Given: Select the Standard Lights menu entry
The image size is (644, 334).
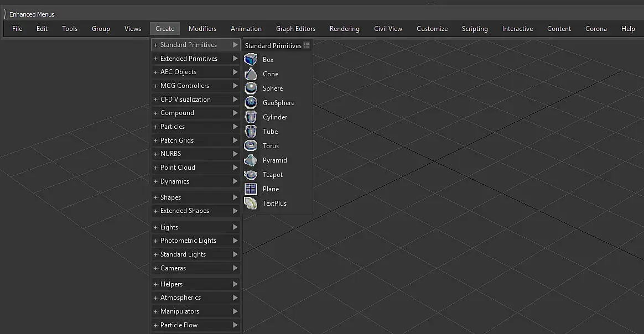Looking at the screenshot, I should 195,254.
